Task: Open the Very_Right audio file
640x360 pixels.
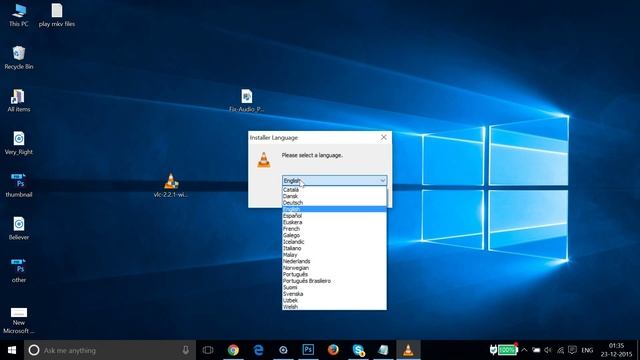Action: pyautogui.click(x=19, y=143)
